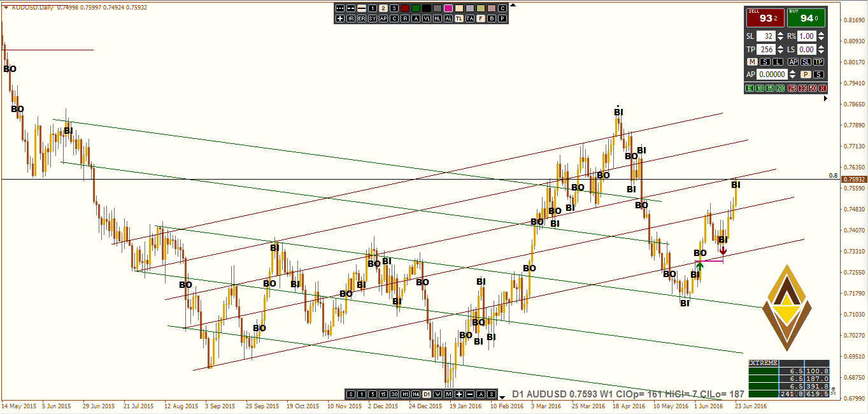This screenshot has width=868, height=414.
Task: Click inside the AP 0.00000 price field
Action: click(x=772, y=73)
